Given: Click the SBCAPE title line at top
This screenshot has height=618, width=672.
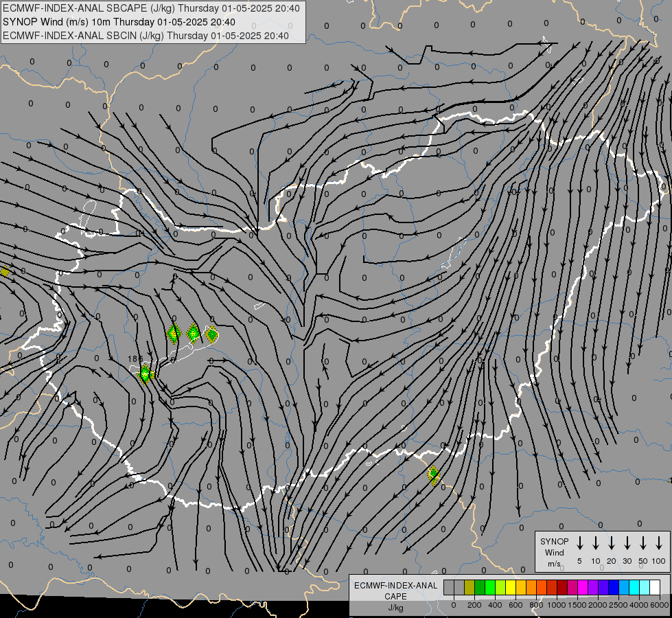Looking at the screenshot, I should tap(151, 8).
